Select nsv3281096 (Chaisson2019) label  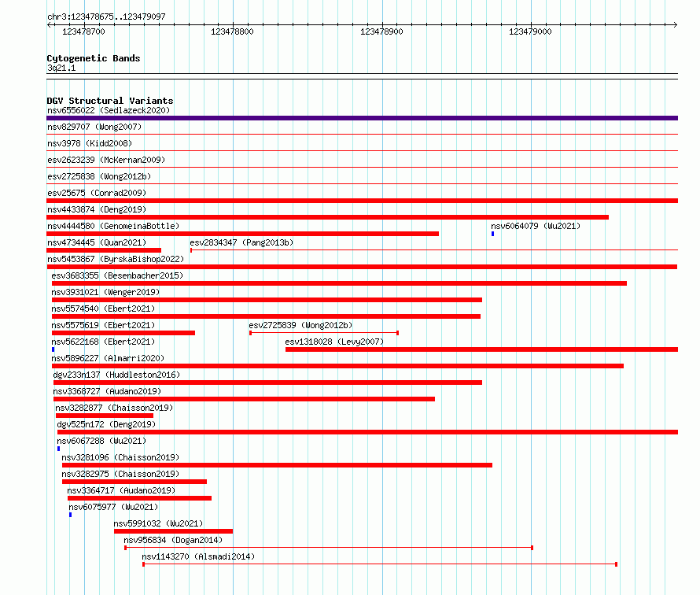pyautogui.click(x=120, y=457)
